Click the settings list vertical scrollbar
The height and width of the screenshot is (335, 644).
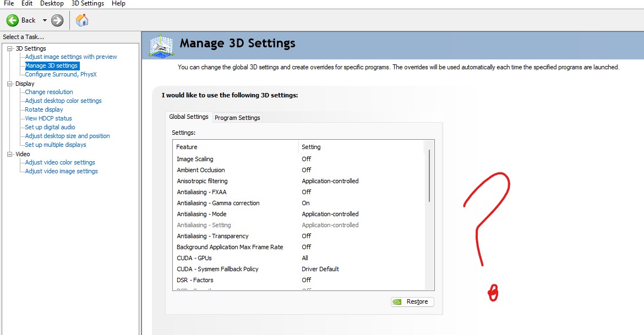point(429,176)
